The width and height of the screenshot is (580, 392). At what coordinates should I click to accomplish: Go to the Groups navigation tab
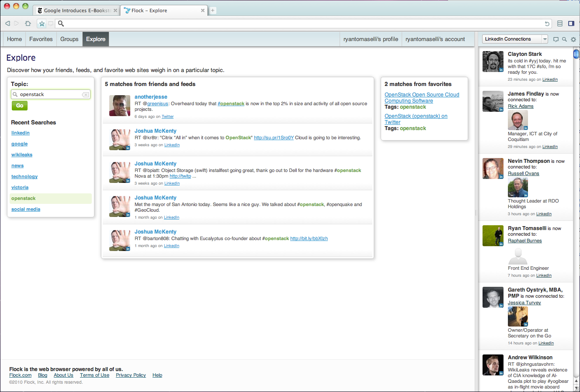point(69,39)
